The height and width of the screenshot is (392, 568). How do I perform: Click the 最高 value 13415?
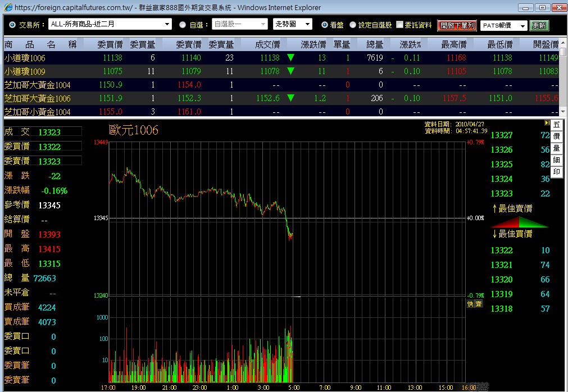click(x=49, y=249)
